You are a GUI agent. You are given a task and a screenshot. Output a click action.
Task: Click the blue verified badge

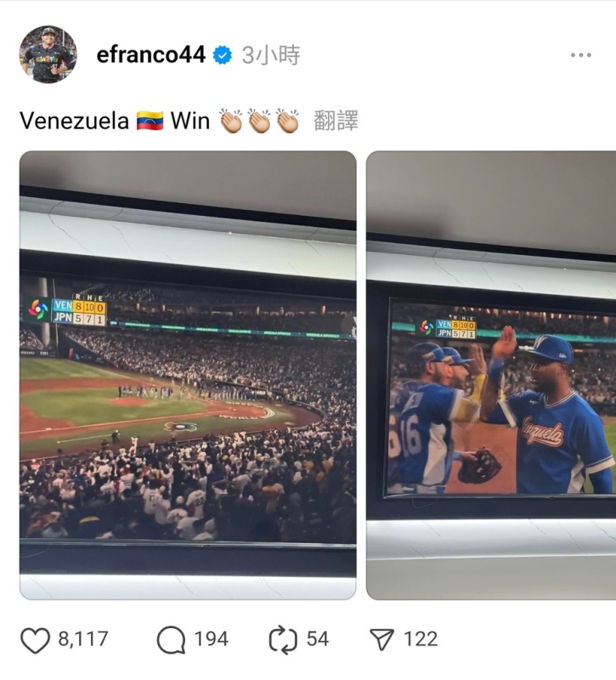[x=223, y=55]
